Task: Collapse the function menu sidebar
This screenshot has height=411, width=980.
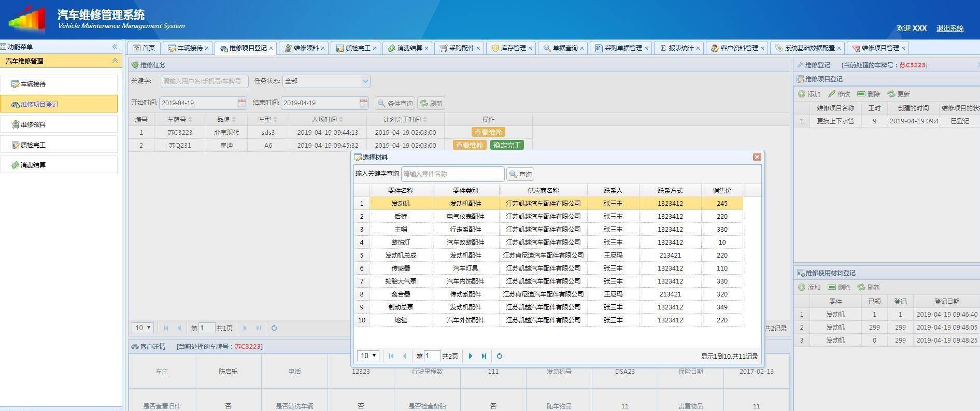Action: tap(115, 47)
